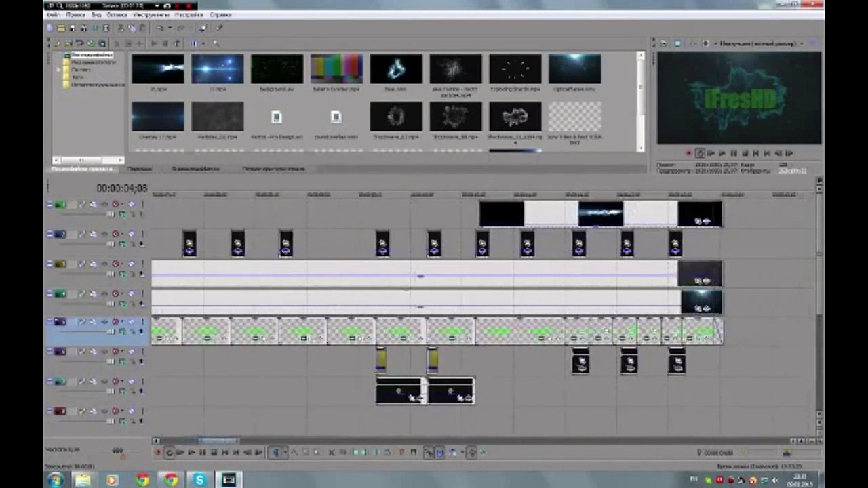Go to start in timeline transport bar

pos(224,453)
